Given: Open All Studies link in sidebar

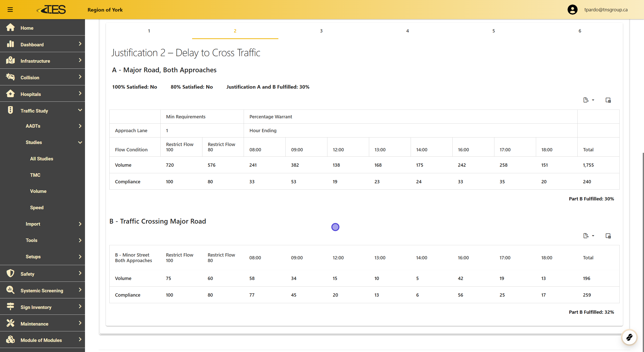Looking at the screenshot, I should [x=41, y=159].
